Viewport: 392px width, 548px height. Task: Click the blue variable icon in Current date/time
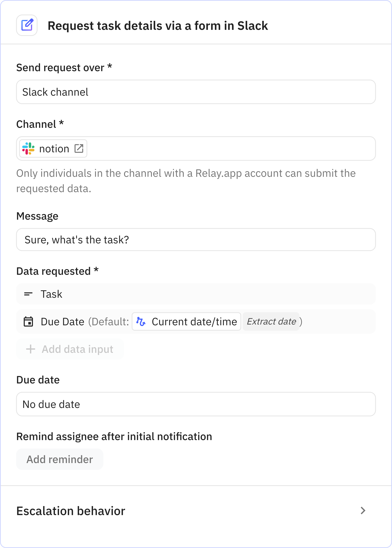point(141,321)
